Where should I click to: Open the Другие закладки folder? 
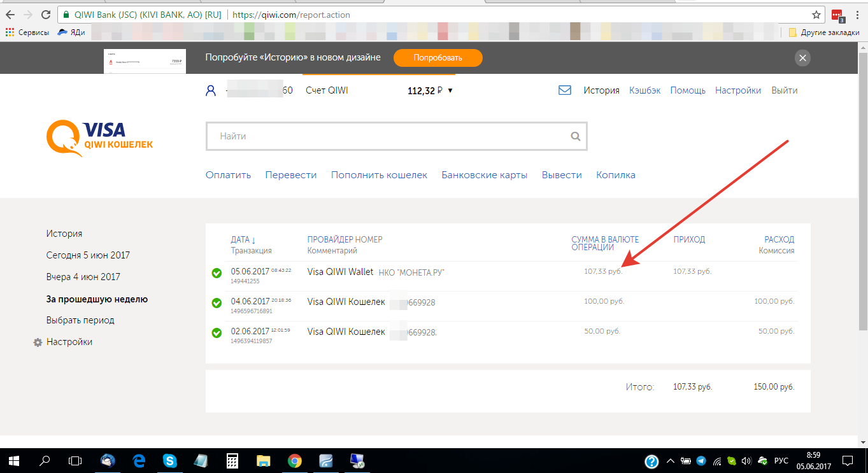[825, 32]
